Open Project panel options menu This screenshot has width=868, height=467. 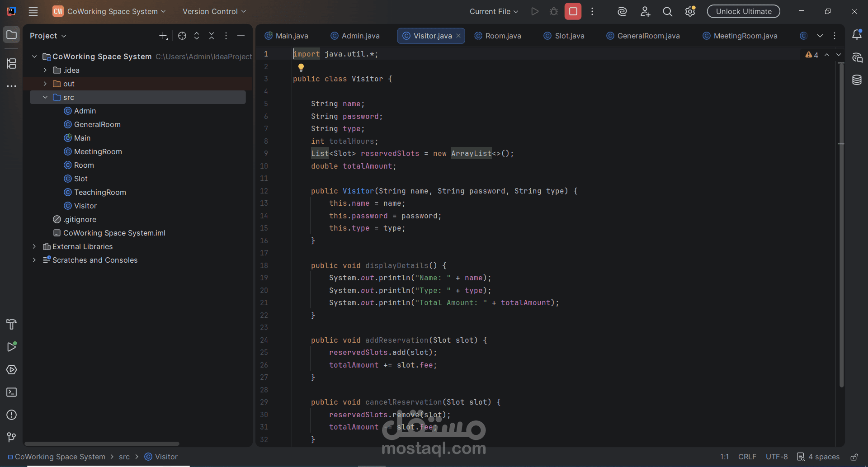click(x=226, y=36)
